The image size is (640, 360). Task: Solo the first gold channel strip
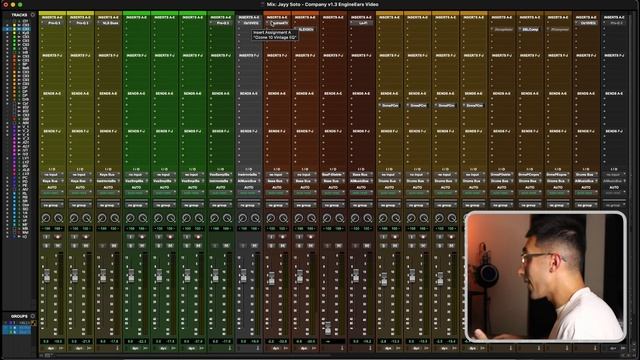click(383, 246)
